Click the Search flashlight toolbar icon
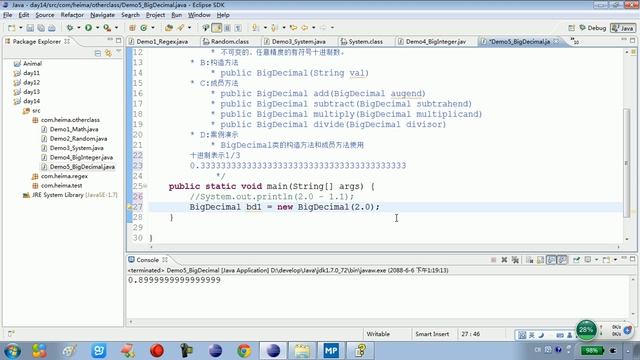This screenshot has height=360, width=640. (x=180, y=28)
